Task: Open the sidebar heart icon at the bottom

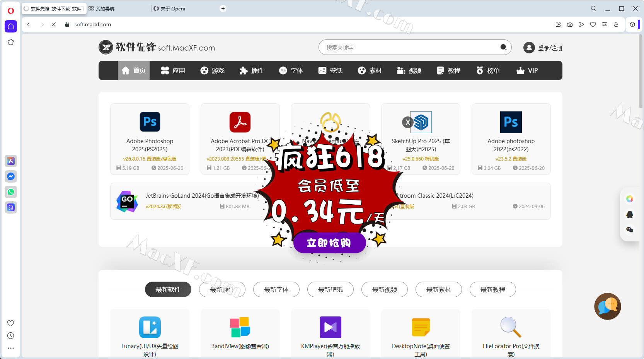Action: point(11,323)
